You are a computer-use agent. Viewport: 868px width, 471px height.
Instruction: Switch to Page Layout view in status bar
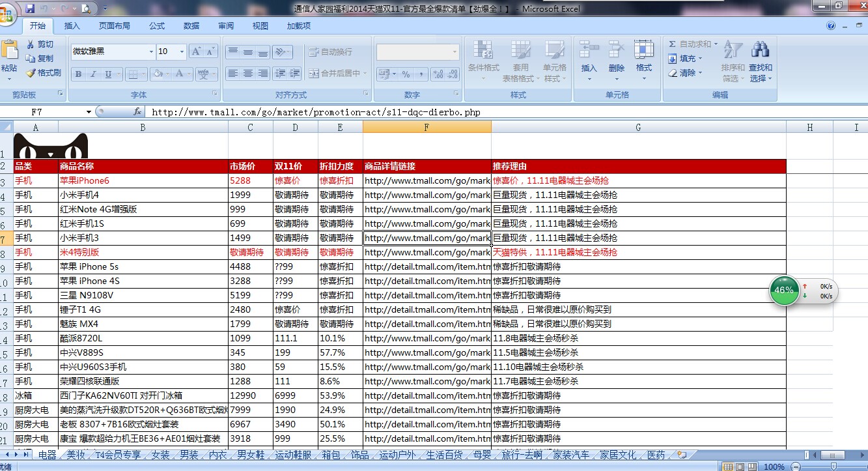pos(739,467)
